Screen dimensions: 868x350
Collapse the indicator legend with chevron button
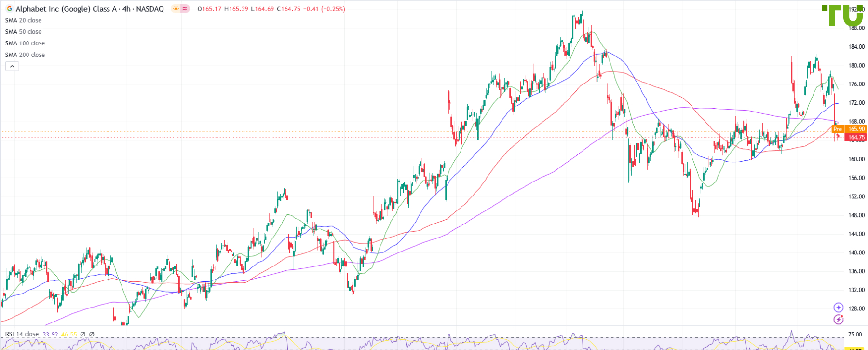[12, 67]
